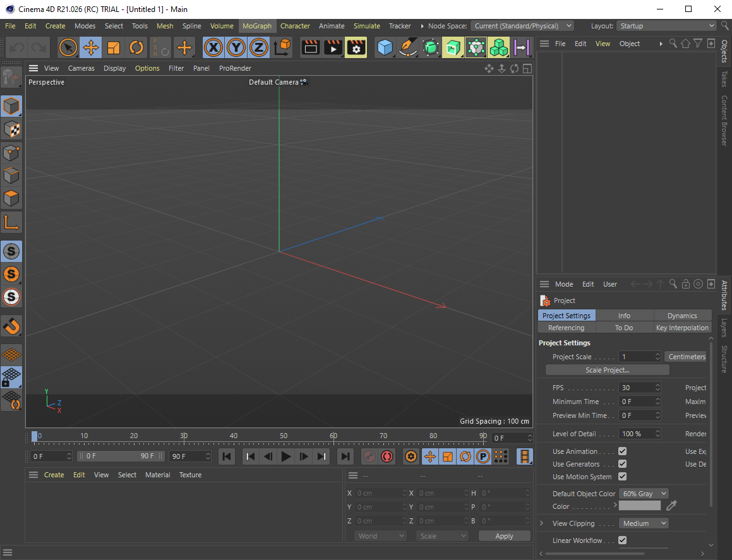Toggle Y axis lock
This screenshot has height=560, width=732.
pyautogui.click(x=236, y=47)
